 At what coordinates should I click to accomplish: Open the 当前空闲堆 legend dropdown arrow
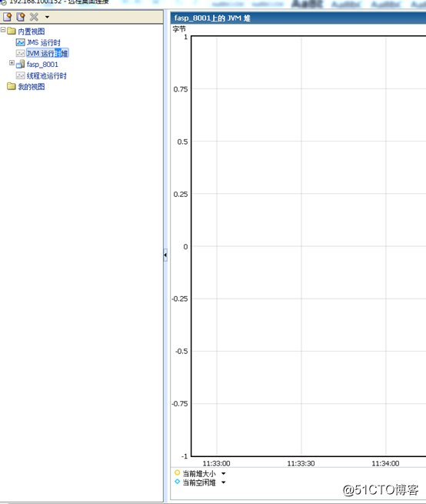(224, 482)
